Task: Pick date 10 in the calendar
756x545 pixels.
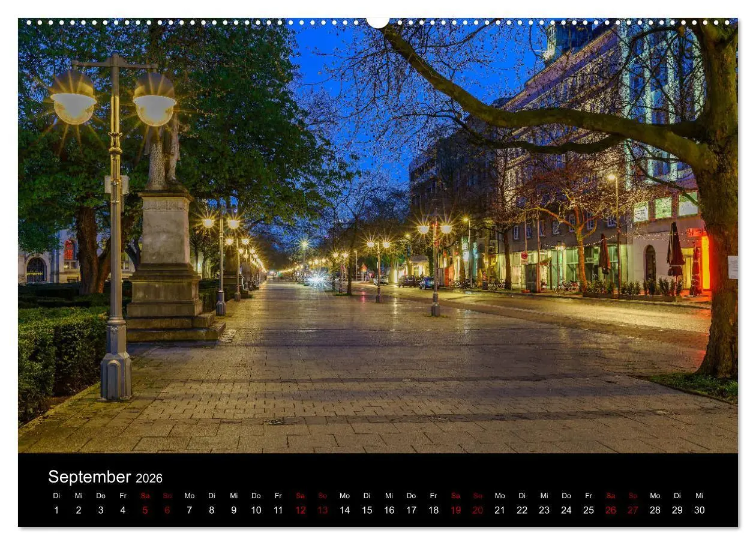Action: [256, 510]
